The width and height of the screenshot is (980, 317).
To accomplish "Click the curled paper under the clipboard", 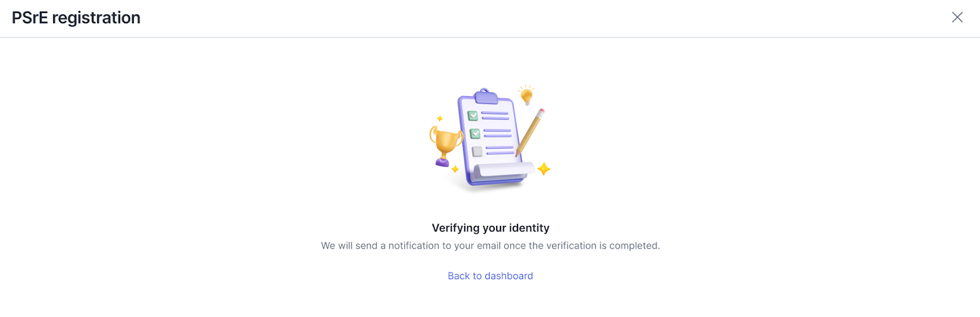I will 502,171.
